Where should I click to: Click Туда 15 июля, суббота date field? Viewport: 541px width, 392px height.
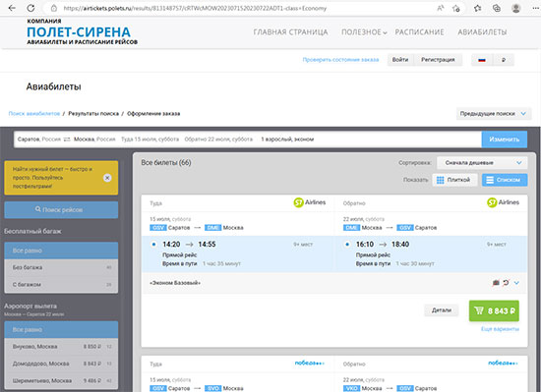point(150,140)
